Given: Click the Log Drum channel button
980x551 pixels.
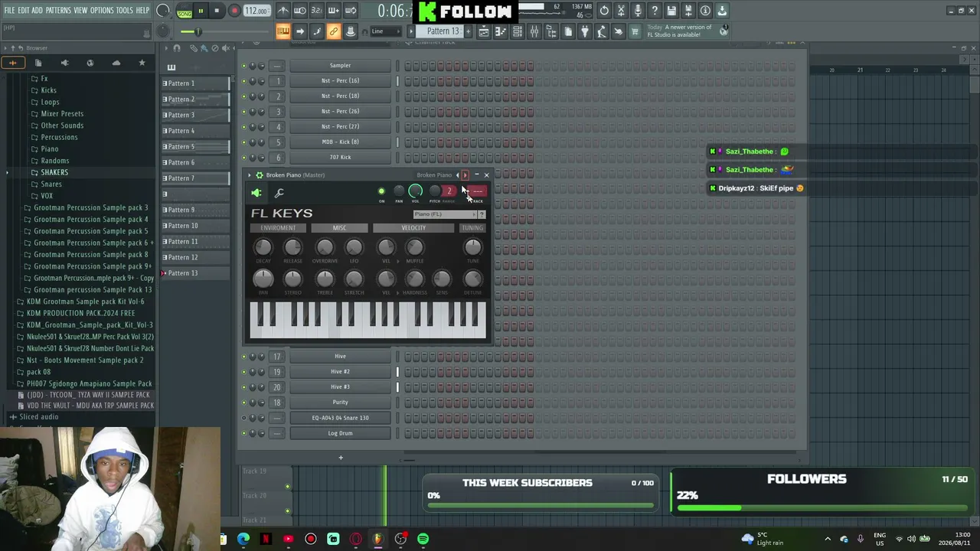Looking at the screenshot, I should tap(340, 433).
